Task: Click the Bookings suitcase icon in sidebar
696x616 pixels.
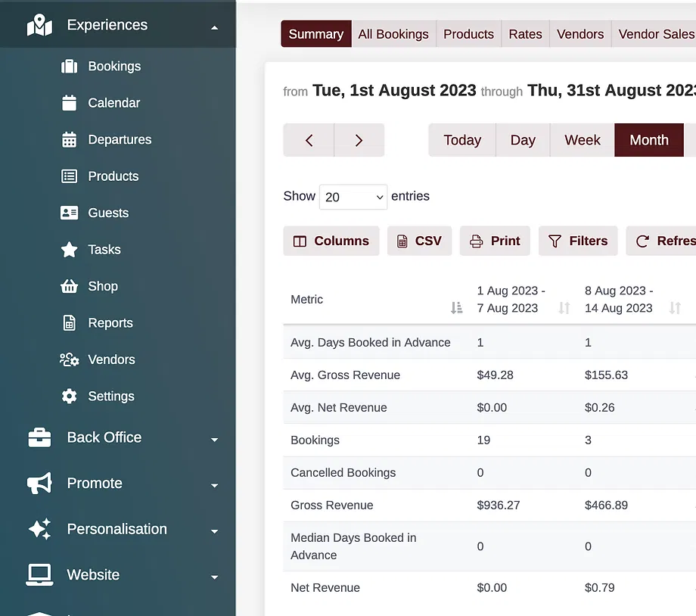Action: 69,67
